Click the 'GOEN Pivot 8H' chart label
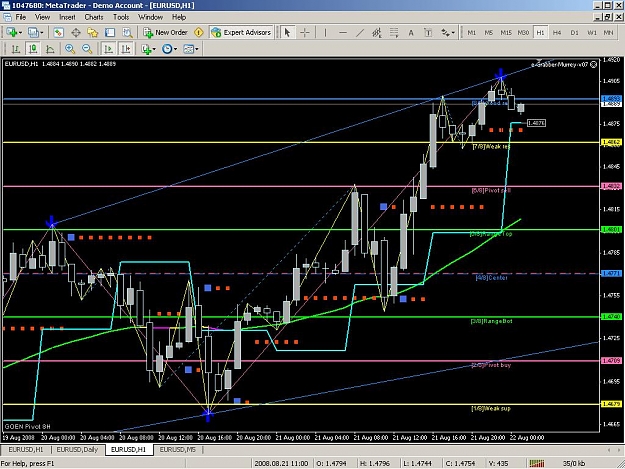Screen dimensions: 625x469 pyautogui.click(x=27, y=426)
